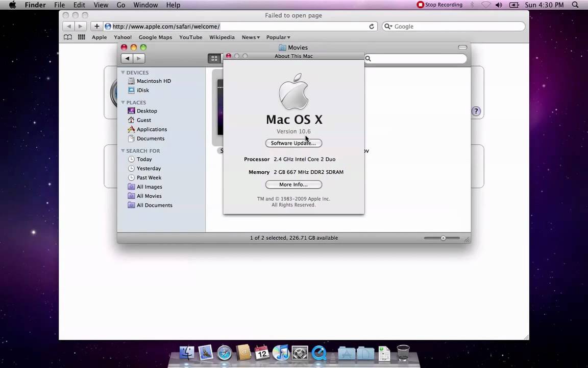Viewport: 588px width, 368px height.
Task: Open the Bluetooth status menu icon
Action: point(473,5)
